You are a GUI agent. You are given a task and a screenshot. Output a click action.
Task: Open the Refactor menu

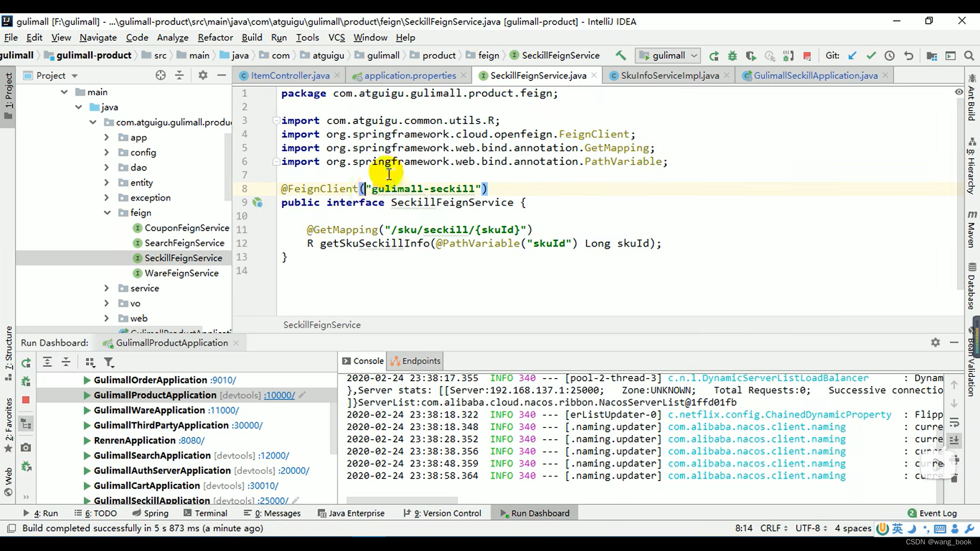(215, 37)
